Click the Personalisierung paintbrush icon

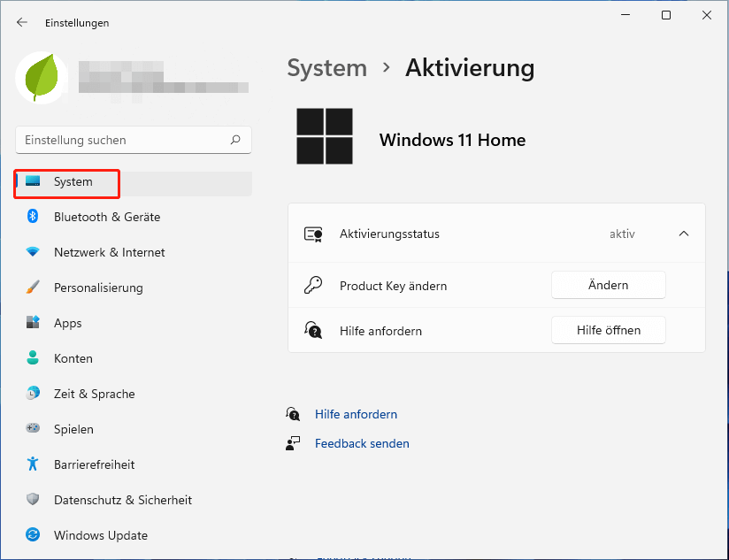pos(33,288)
